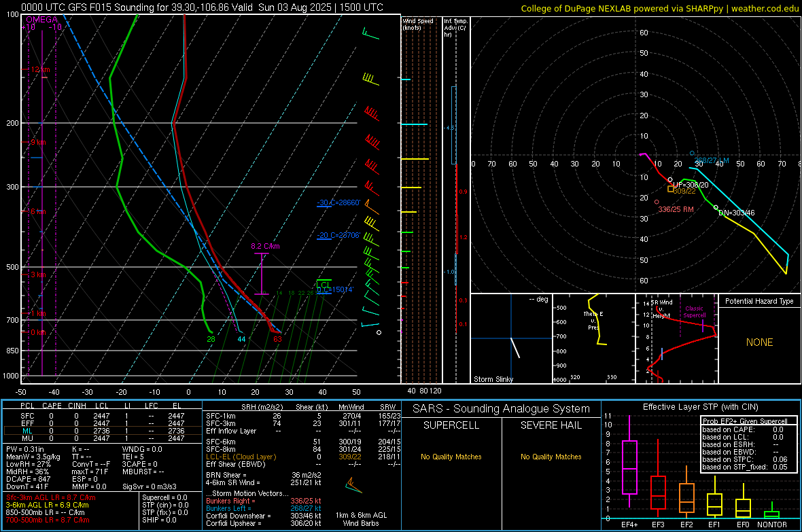Click the cyan wind speed bar at 200 mb
This screenshot has height=532, width=802.
click(x=414, y=124)
